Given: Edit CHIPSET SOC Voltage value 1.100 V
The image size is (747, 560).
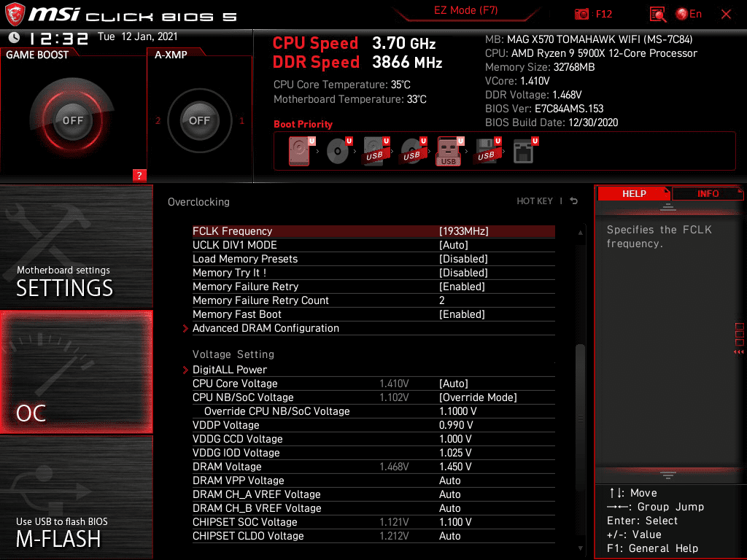Looking at the screenshot, I should click(373, 522).
